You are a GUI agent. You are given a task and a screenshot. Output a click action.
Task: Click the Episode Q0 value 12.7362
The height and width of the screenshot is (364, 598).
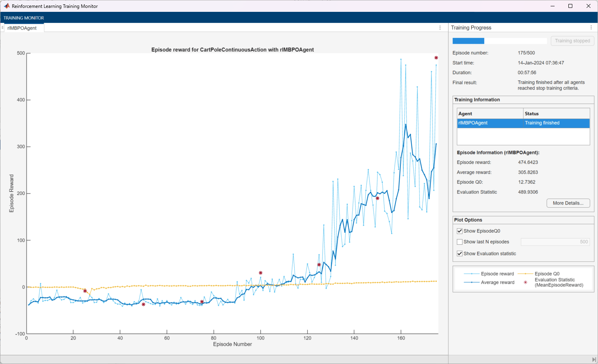[527, 182]
